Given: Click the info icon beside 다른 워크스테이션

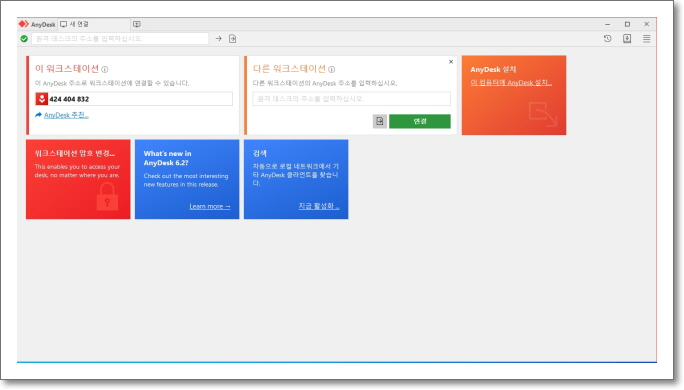Looking at the screenshot, I should 332,69.
